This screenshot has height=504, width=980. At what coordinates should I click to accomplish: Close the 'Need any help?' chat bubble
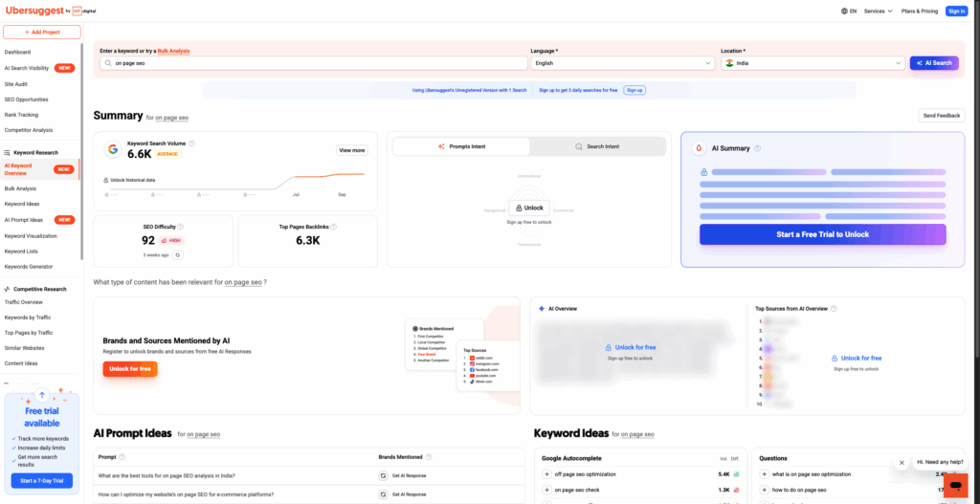[902, 463]
